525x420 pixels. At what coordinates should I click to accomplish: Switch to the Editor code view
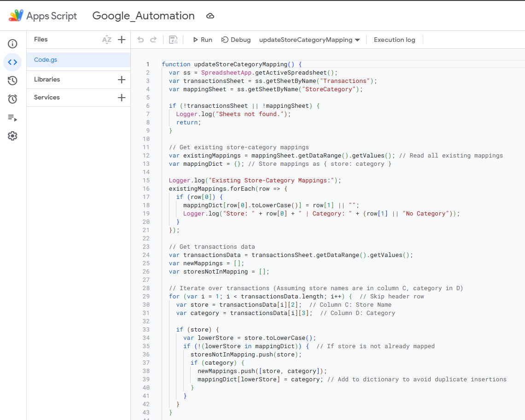(12, 62)
